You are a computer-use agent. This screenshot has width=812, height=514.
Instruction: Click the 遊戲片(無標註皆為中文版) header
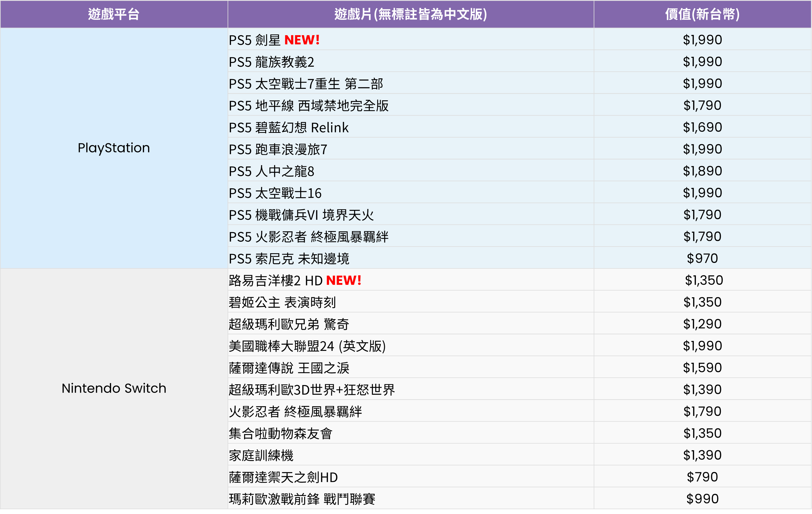(x=410, y=14)
